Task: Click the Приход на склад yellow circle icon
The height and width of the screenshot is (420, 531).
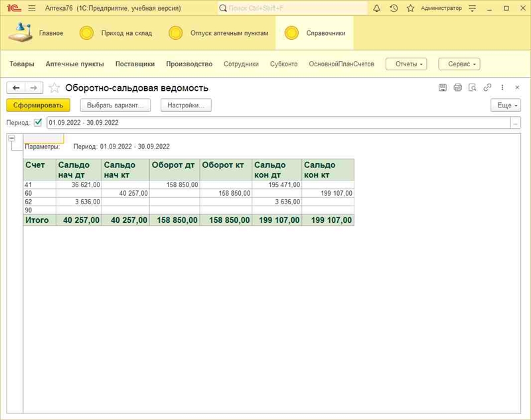Action: click(x=86, y=33)
